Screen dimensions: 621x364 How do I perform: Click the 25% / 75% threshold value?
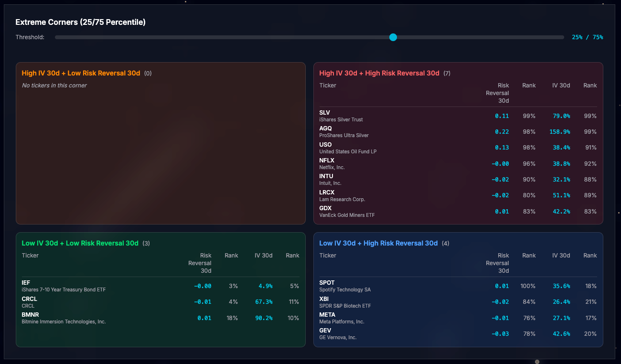(x=587, y=37)
